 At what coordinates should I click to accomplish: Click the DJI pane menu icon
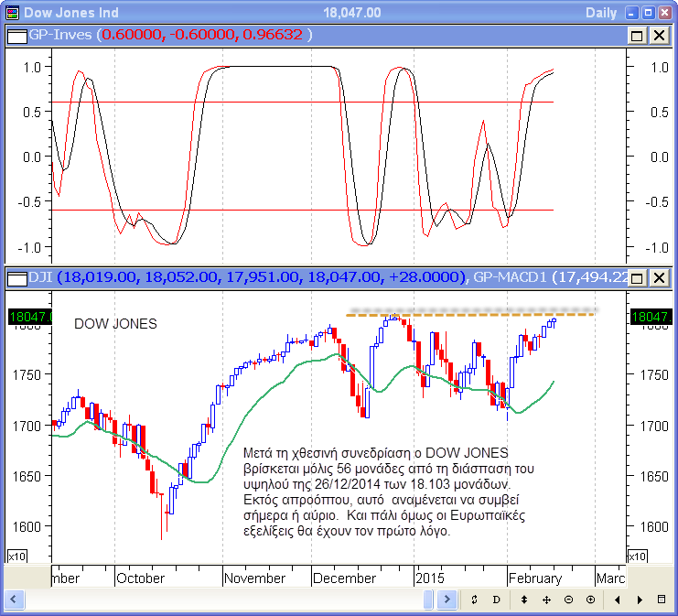point(17,278)
